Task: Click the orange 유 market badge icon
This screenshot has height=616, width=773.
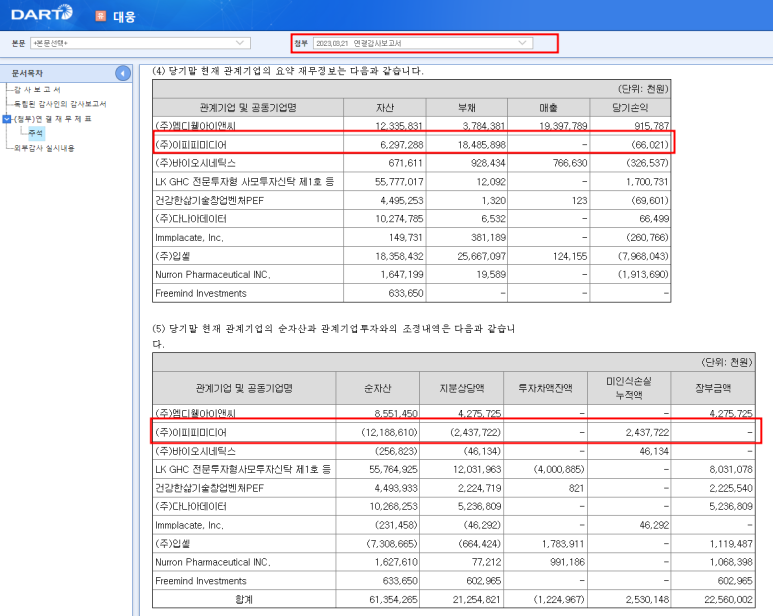Action: (x=101, y=16)
